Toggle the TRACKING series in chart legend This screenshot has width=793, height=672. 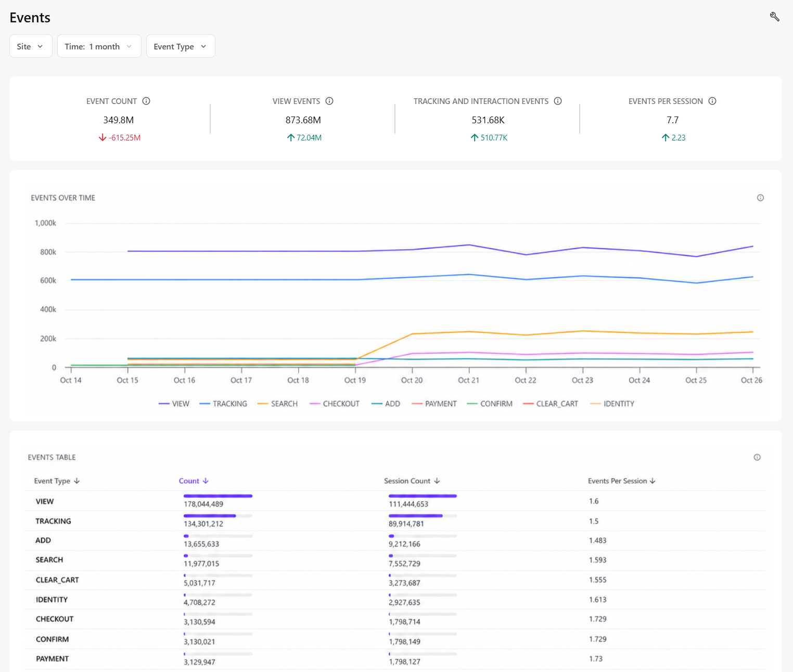point(223,404)
